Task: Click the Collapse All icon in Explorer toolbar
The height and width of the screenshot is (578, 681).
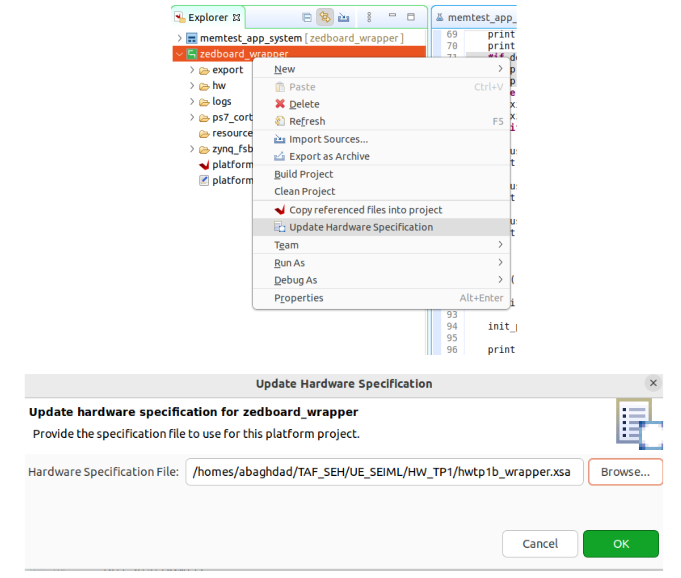Action: tap(307, 17)
